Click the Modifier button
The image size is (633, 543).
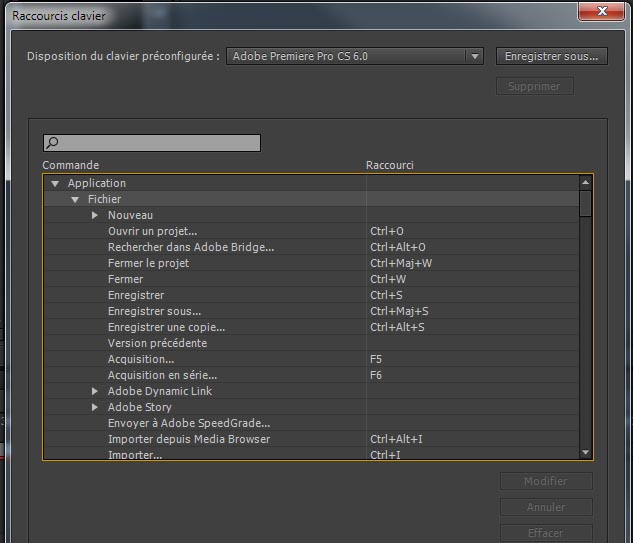[546, 481]
